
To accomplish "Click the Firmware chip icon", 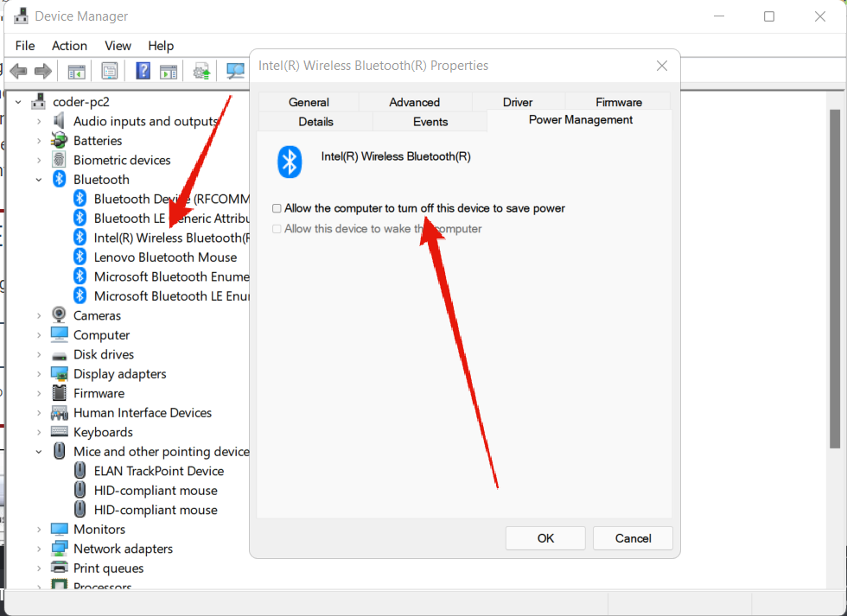I will (x=59, y=393).
